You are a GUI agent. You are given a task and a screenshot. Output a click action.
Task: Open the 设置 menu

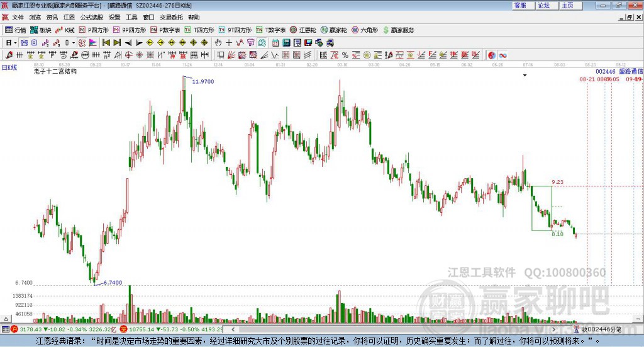click(114, 17)
